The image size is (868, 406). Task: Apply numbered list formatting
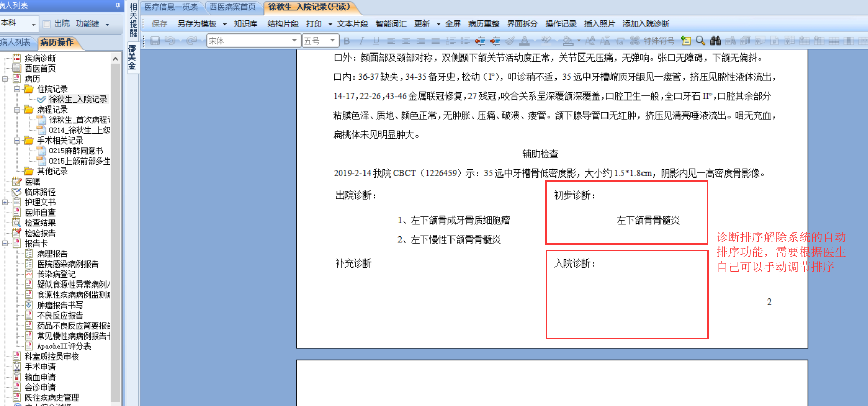(451, 41)
